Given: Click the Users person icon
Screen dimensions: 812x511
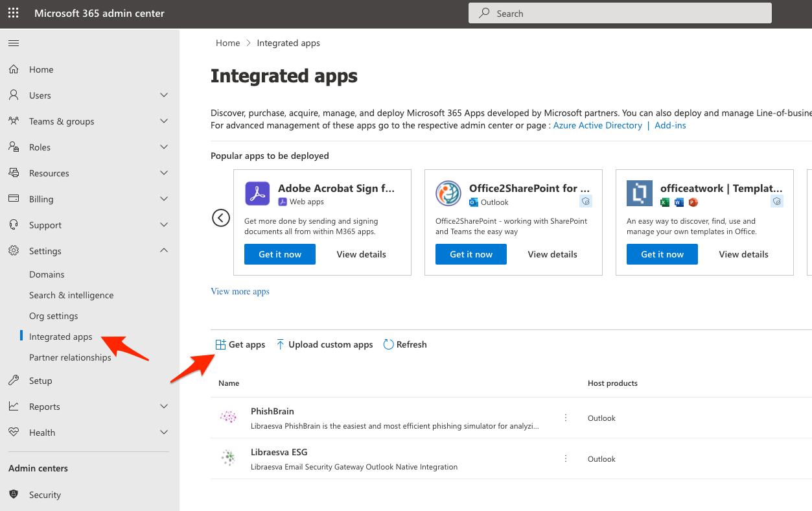Looking at the screenshot, I should (14, 95).
